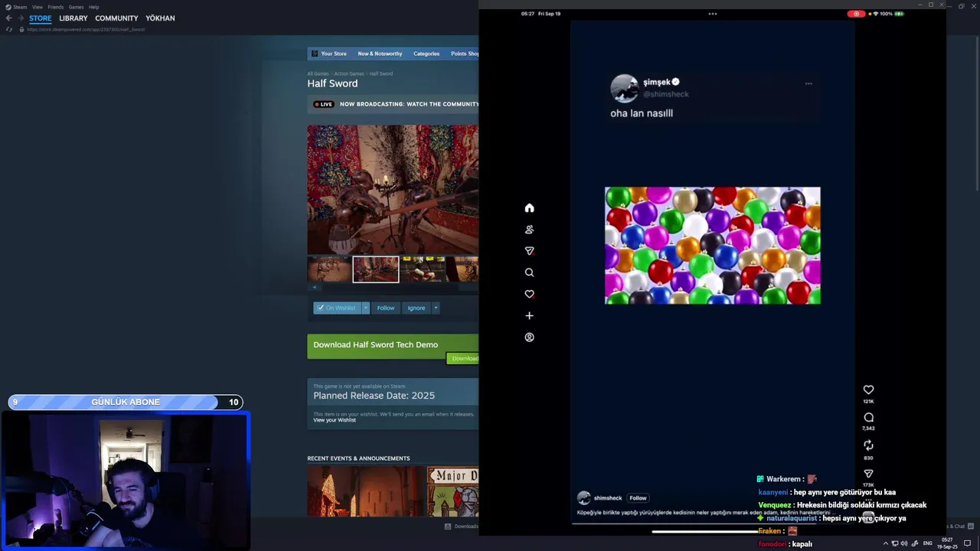The height and width of the screenshot is (551, 980).
Task: Open the Steam menu
Action: pyautogui.click(x=20, y=7)
